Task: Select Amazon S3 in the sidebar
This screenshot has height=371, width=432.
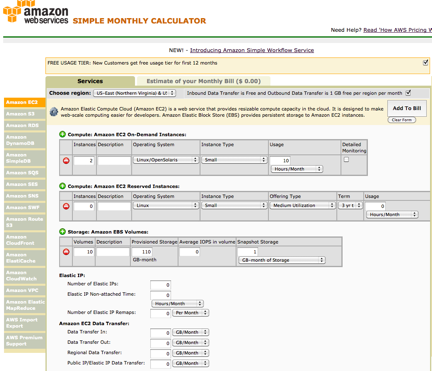Action: 25,114
